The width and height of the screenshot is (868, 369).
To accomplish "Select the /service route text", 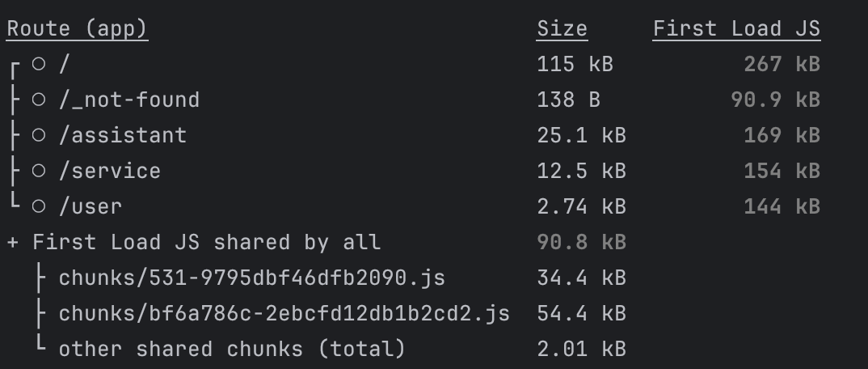I will click(109, 172).
